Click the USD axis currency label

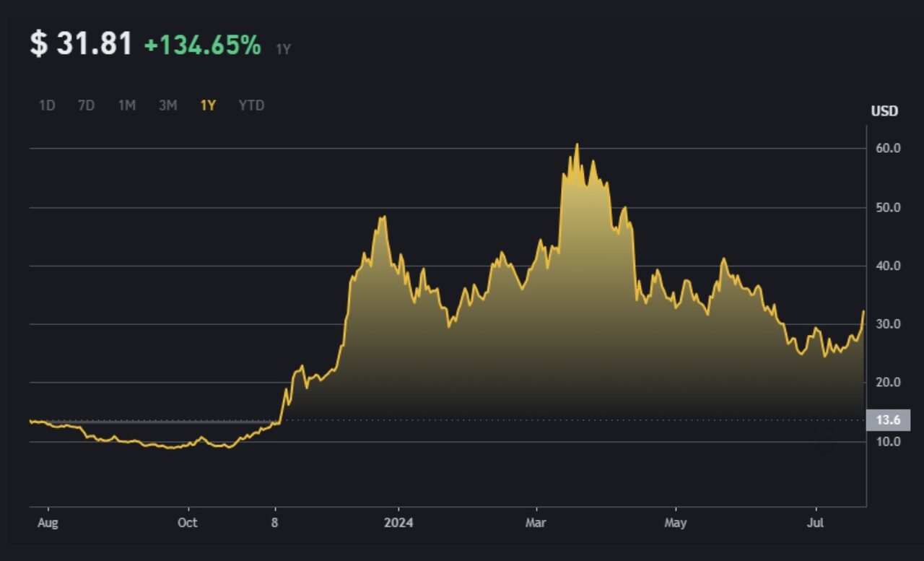pyautogui.click(x=884, y=111)
